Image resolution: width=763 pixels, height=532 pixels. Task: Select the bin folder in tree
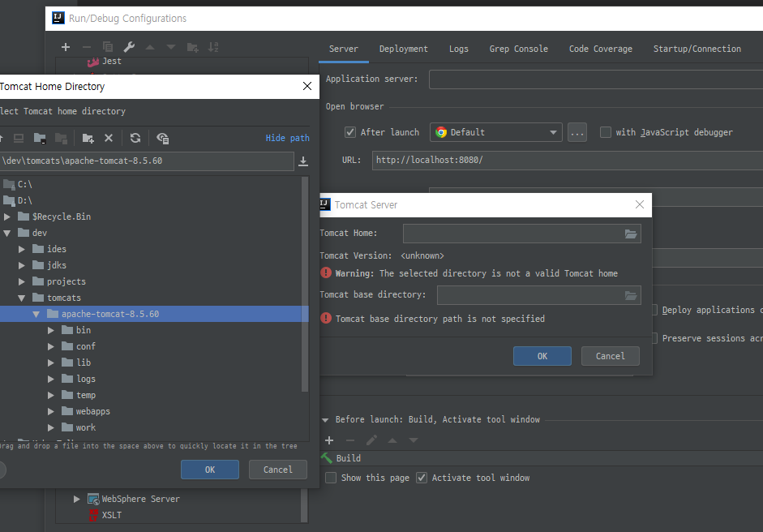[x=84, y=331]
